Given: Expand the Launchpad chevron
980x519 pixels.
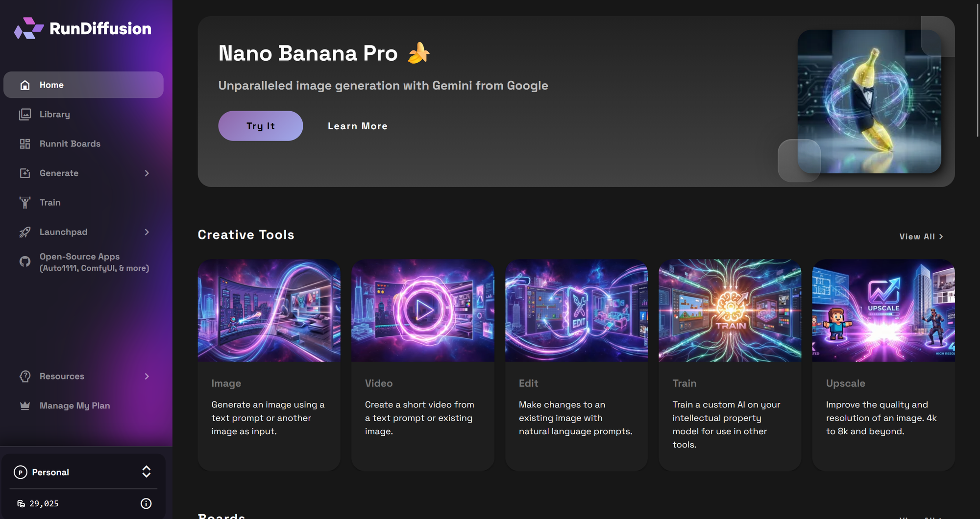Looking at the screenshot, I should (147, 232).
